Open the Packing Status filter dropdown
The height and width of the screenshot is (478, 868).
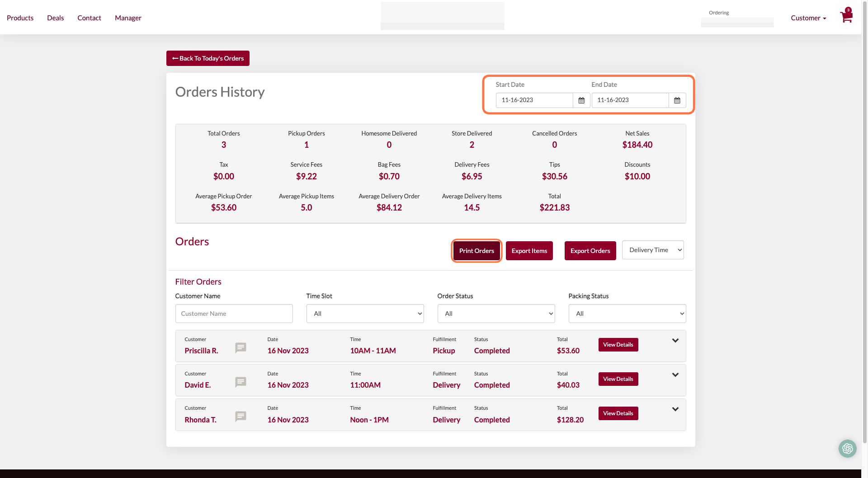tap(627, 314)
